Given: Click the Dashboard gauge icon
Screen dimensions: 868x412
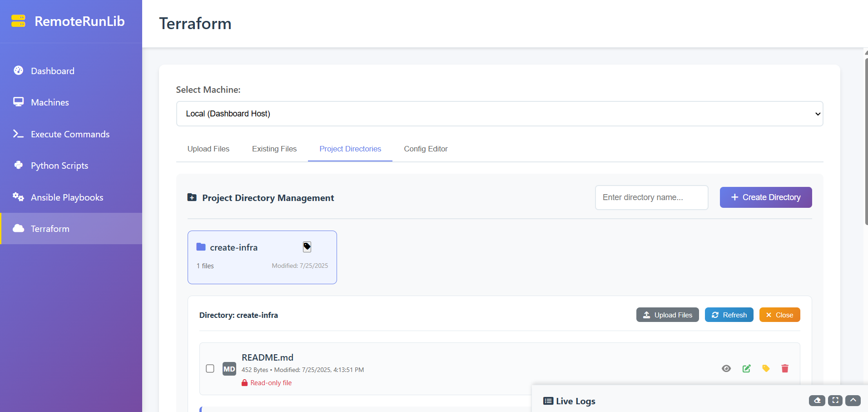Looking at the screenshot, I should click(x=18, y=70).
